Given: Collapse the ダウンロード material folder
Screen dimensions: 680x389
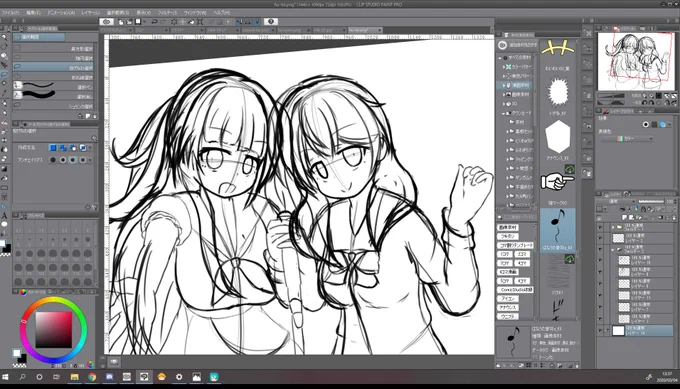Looking at the screenshot, I should (503, 113).
